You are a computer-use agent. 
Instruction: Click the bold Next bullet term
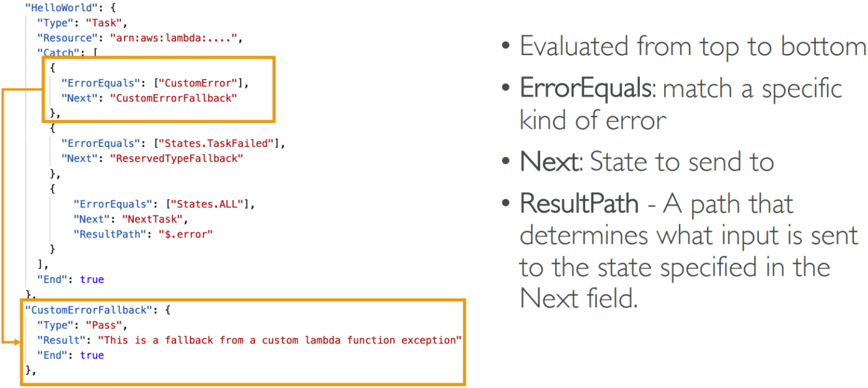[x=550, y=162]
